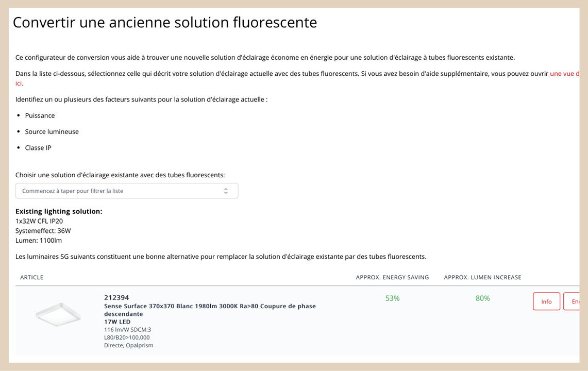The height and width of the screenshot is (371, 588).
Task: Click the article number 212394
Action: [116, 297]
